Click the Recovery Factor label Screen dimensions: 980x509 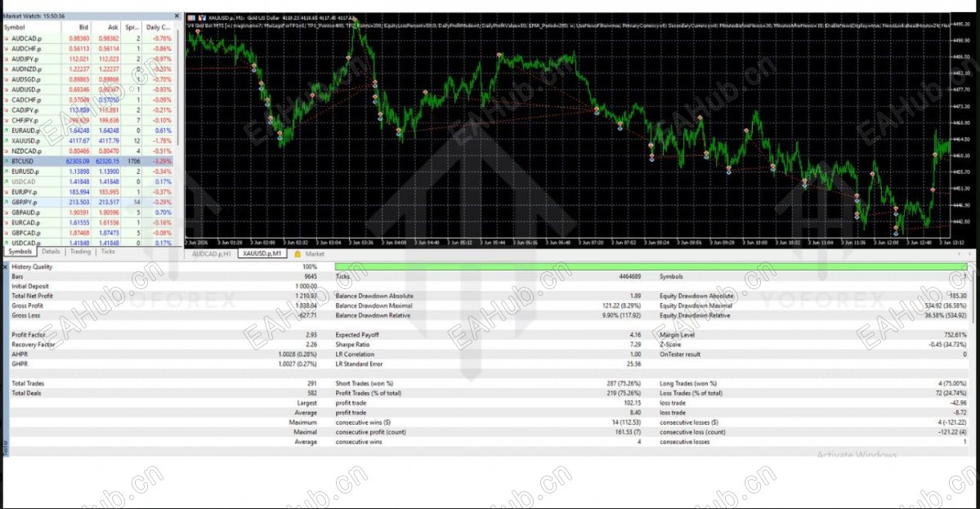34,345
